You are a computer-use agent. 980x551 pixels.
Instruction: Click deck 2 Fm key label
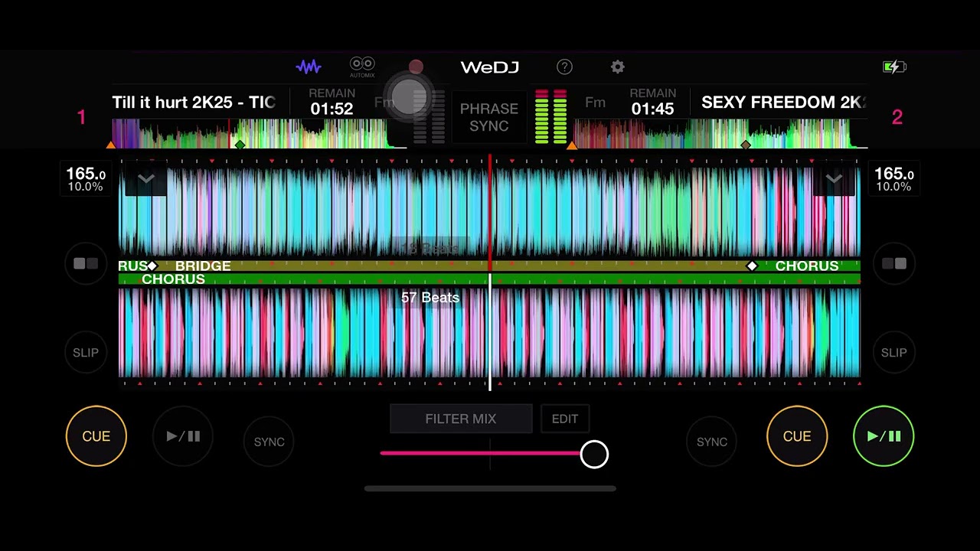(595, 103)
